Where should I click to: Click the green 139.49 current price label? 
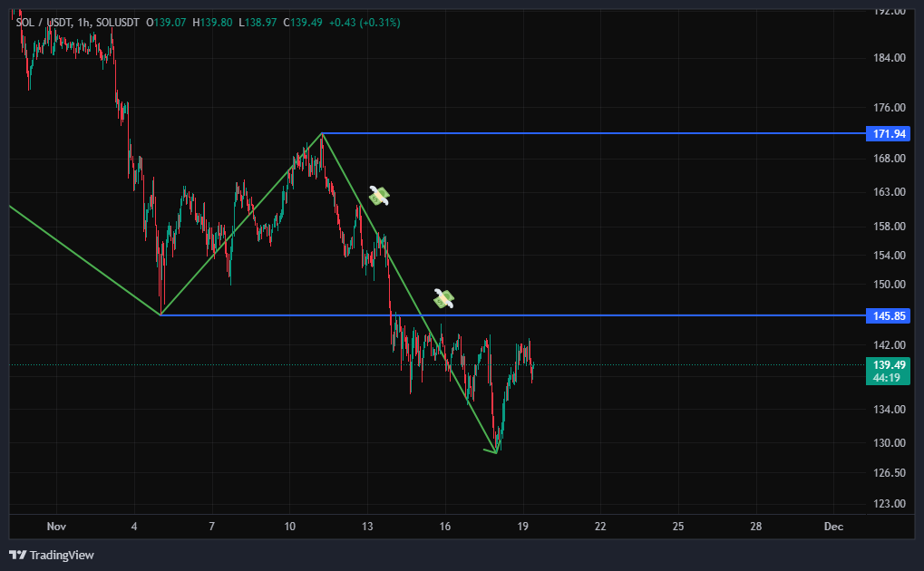(x=889, y=364)
